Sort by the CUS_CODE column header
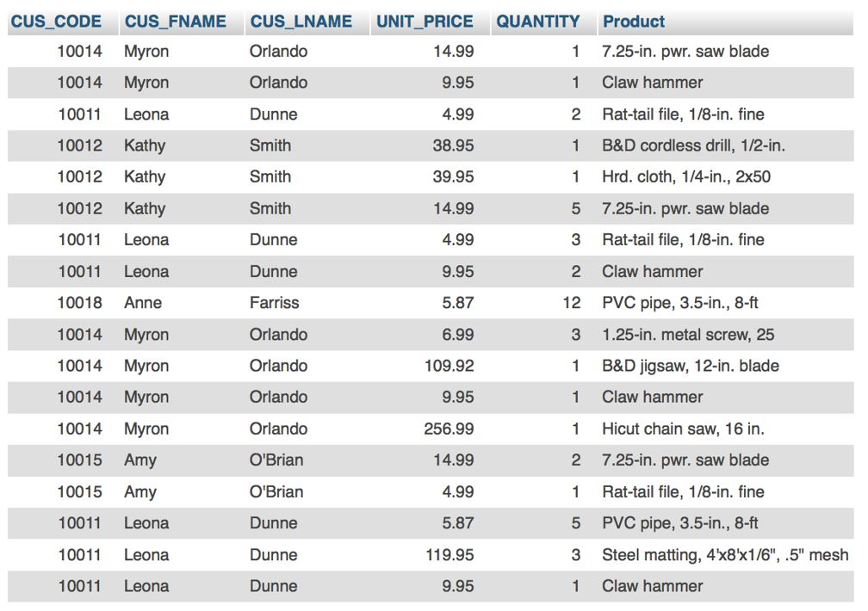 (56, 22)
